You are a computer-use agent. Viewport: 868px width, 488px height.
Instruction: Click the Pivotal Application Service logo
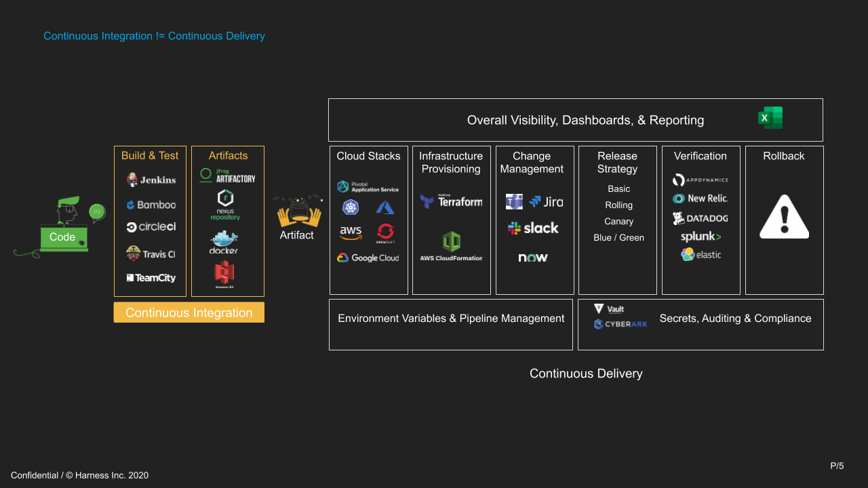coord(368,186)
